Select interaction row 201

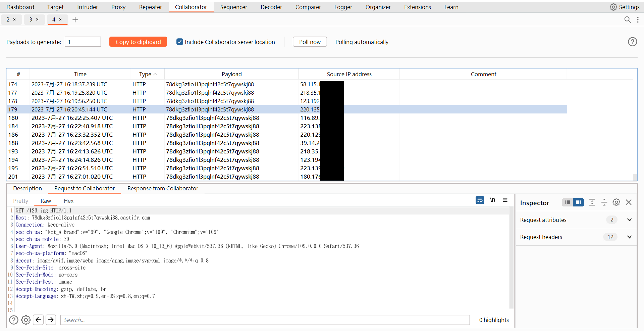coord(287,177)
